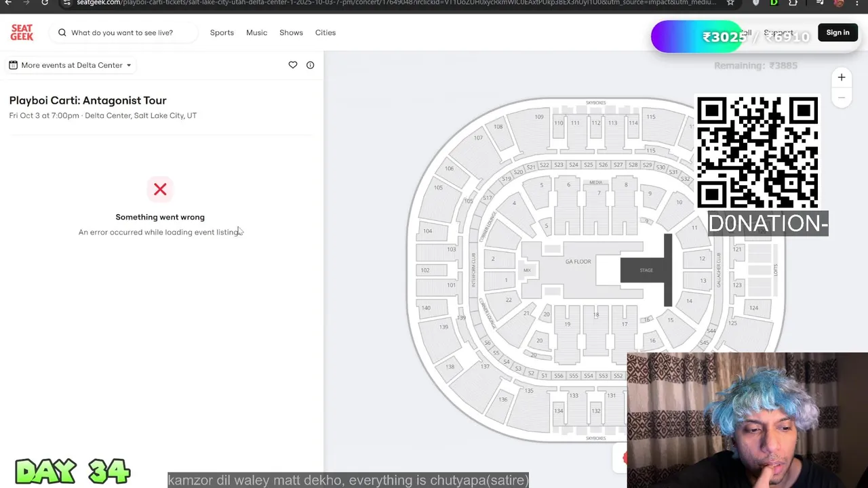Click the SeatGeek logo
Screen dimensions: 868x488
22,33
